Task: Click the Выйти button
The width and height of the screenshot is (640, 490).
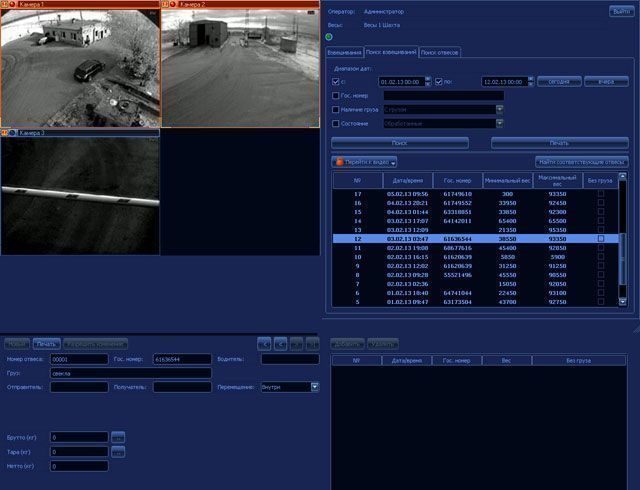Action: point(621,12)
